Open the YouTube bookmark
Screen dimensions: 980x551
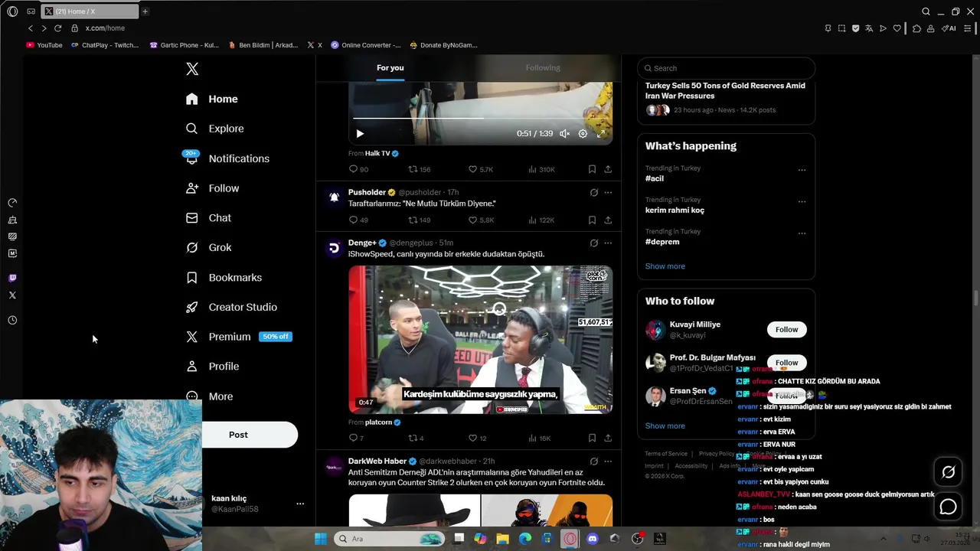44,45
